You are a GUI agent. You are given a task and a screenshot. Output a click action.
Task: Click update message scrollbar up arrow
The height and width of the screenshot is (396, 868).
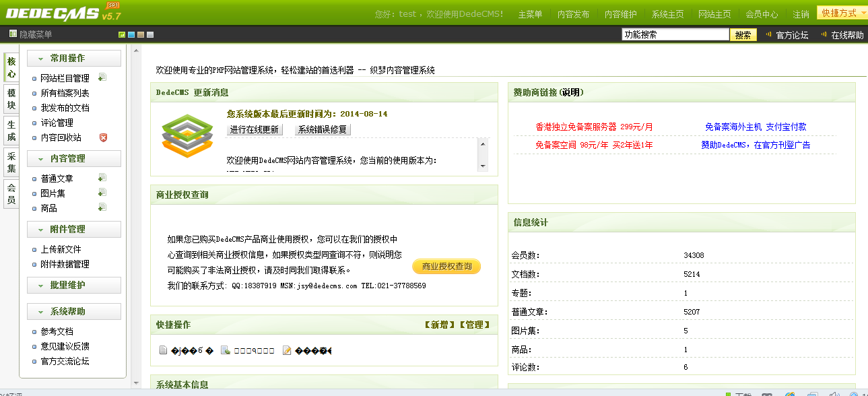click(x=482, y=143)
